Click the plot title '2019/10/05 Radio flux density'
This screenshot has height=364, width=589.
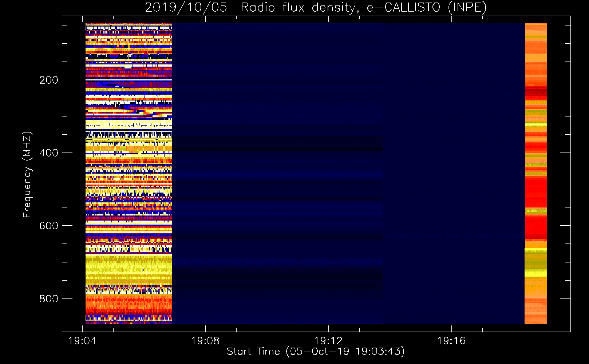[316, 7]
